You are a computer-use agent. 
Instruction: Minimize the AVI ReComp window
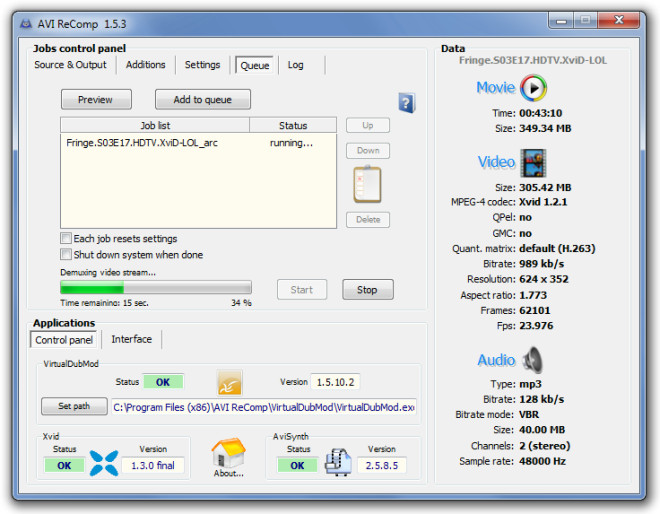(561, 20)
